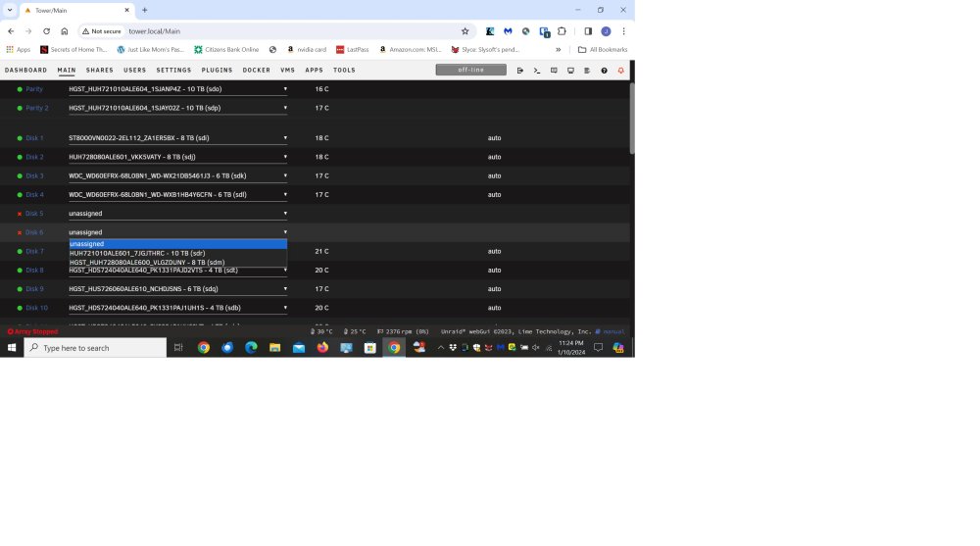The height and width of the screenshot is (546, 980).
Task: Open the Mail app in taskbar
Action: tap(299, 348)
